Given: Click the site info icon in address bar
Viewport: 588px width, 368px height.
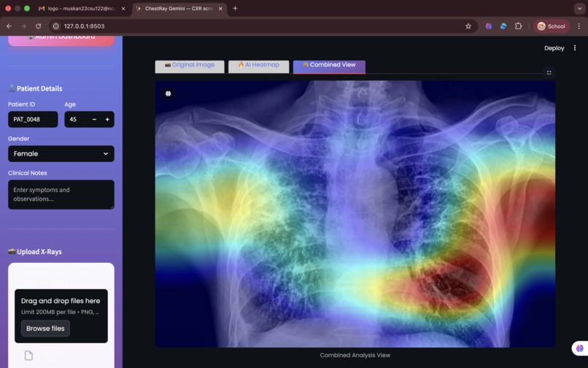Looking at the screenshot, I should coord(56,26).
